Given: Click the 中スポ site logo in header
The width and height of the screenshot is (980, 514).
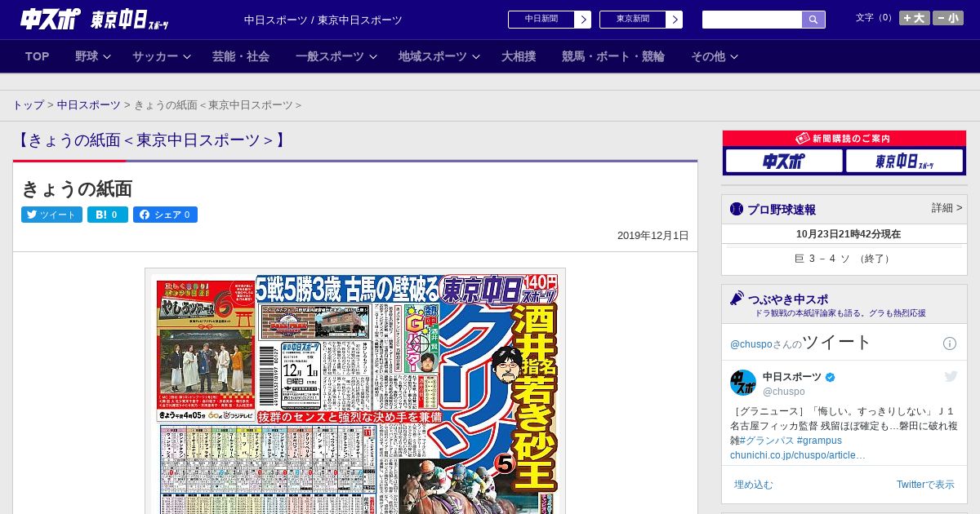Looking at the screenshot, I should (49, 19).
